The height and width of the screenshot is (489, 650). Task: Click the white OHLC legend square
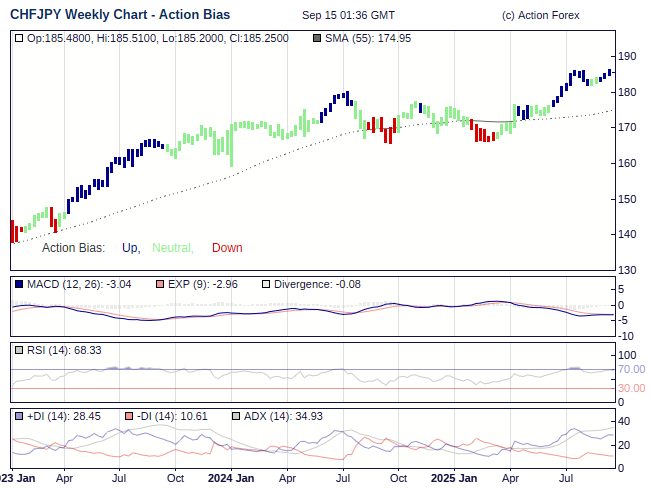click(19, 38)
